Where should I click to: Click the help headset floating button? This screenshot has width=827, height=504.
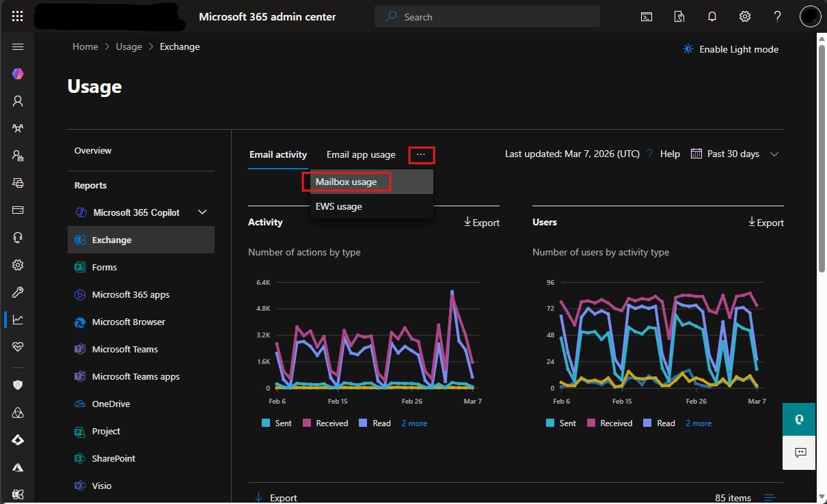(799, 419)
